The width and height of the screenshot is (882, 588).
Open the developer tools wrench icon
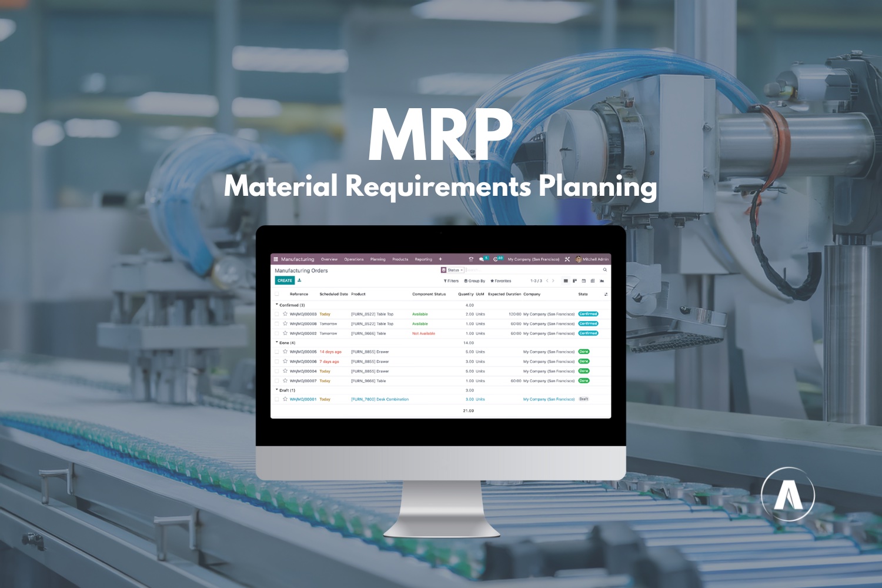pyautogui.click(x=567, y=259)
